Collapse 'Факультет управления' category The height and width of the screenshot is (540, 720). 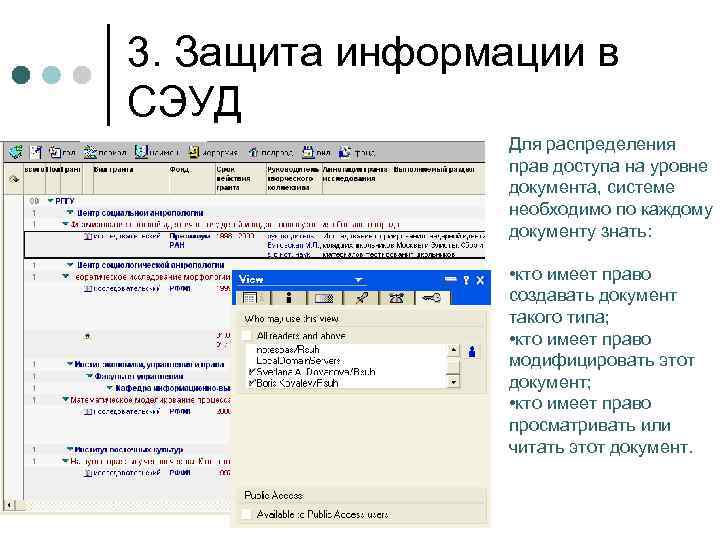click(90, 376)
